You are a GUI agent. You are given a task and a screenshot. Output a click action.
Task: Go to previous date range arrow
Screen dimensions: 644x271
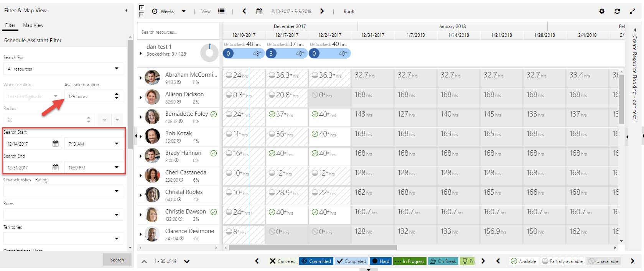244,11
